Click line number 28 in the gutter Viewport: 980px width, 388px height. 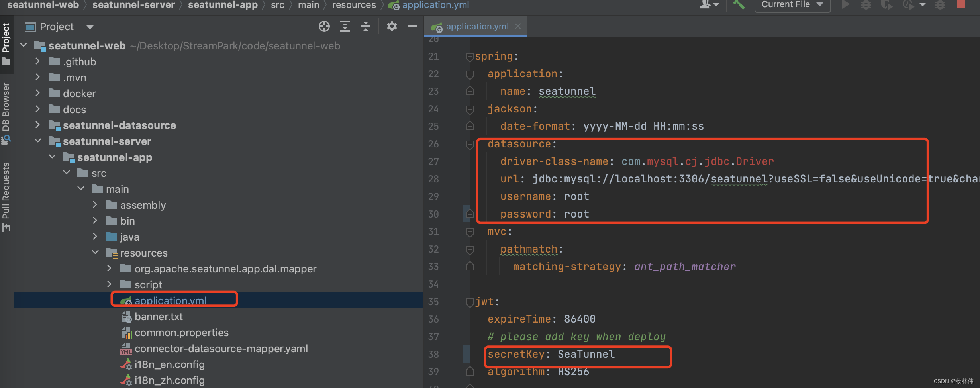coord(433,179)
